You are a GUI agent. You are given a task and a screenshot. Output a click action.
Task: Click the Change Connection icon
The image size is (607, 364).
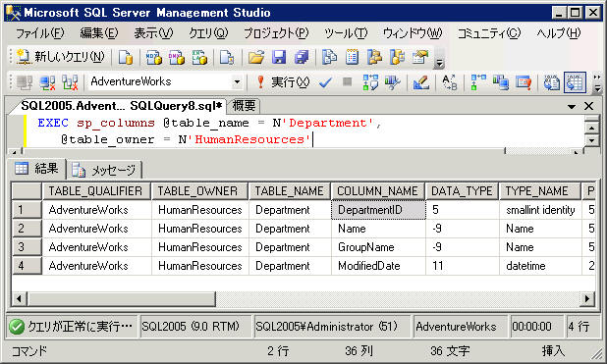[70, 82]
